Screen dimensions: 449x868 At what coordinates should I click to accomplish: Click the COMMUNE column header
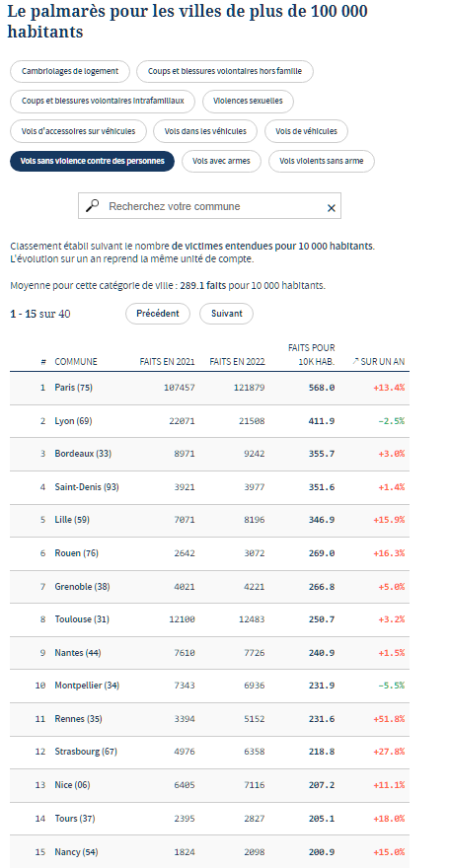pos(76,361)
